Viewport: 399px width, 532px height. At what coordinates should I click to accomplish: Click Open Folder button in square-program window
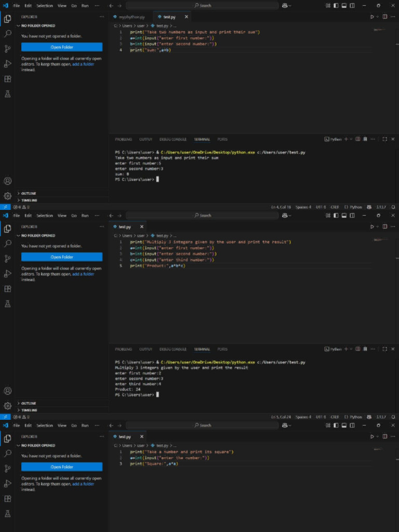click(62, 467)
